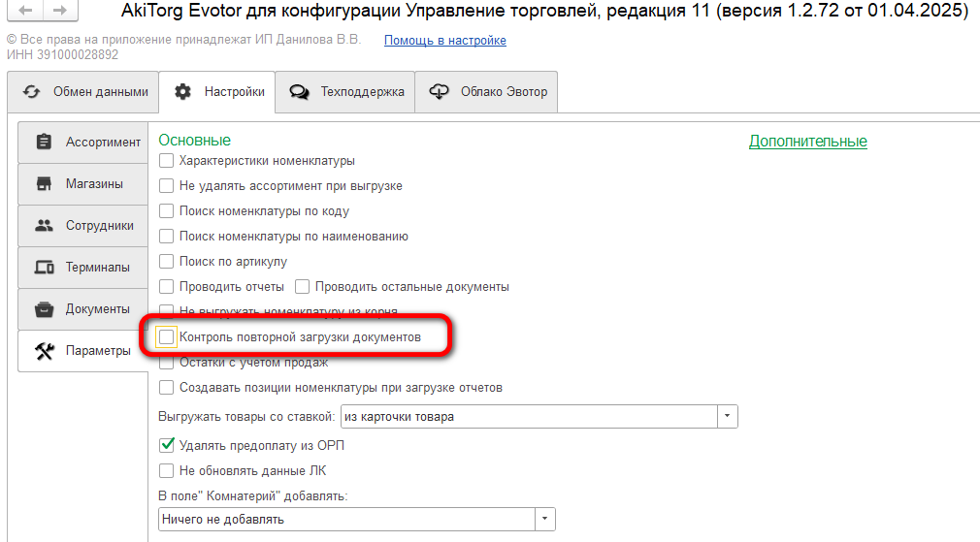Click the clipboard icon next to Ассортимент
Viewport: 980px width, 542px height.
(44, 142)
